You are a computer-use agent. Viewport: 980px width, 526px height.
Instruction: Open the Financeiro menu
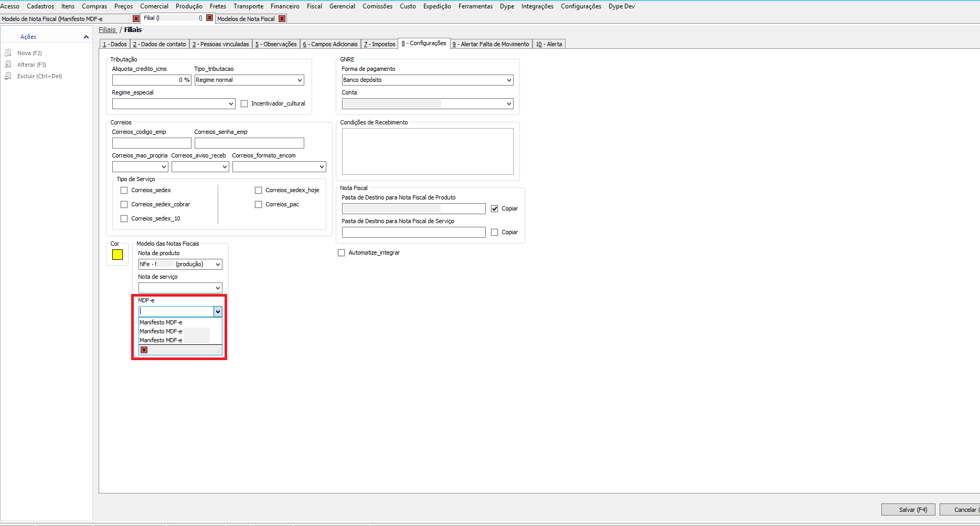pos(285,6)
